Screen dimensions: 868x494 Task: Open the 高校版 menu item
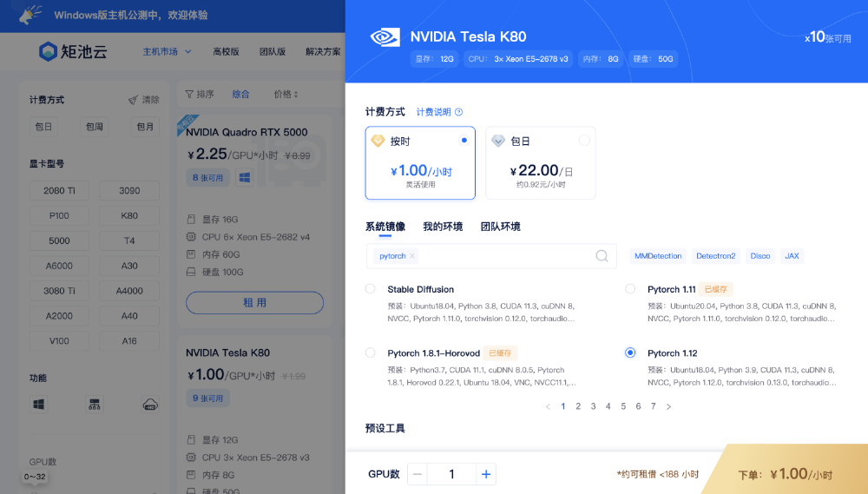coord(226,51)
